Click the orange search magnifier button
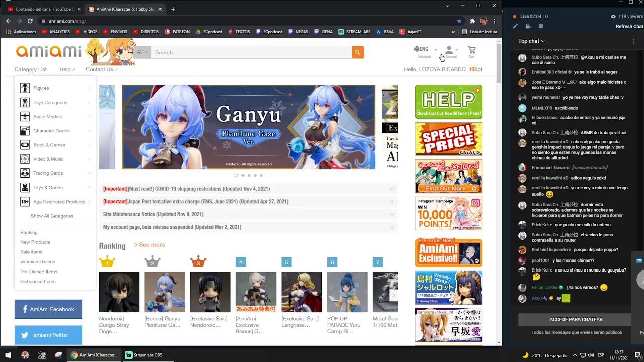The height and width of the screenshot is (362, 644). 358,52
